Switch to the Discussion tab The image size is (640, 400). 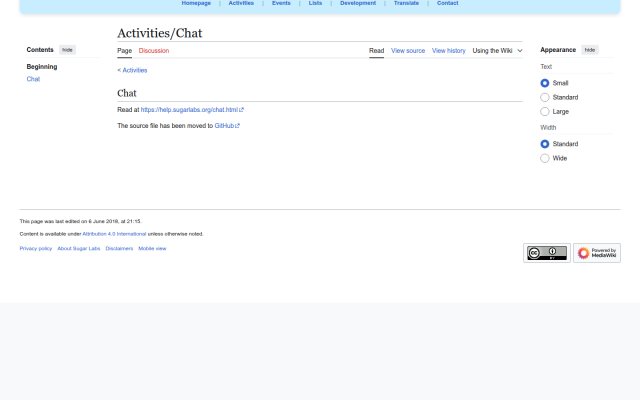pos(154,51)
